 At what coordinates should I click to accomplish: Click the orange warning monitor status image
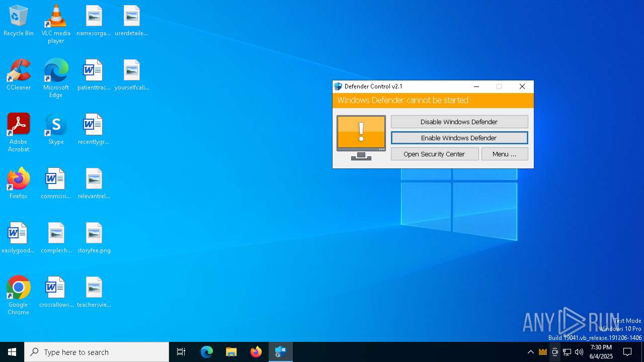pos(361,138)
